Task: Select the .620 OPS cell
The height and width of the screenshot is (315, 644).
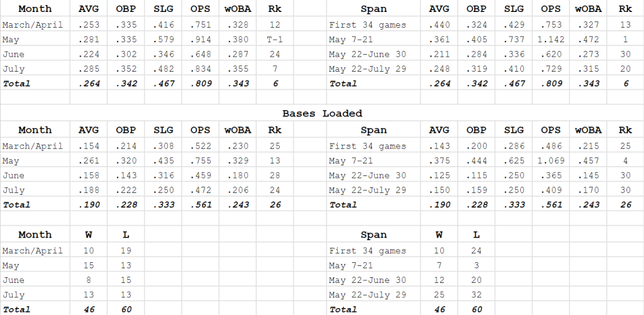Action: point(550,55)
